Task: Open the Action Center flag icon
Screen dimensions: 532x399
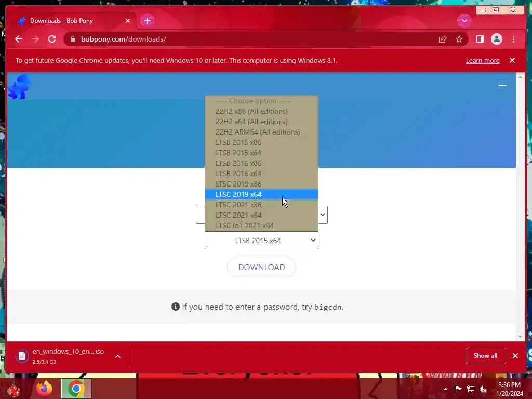Action: pos(458,389)
